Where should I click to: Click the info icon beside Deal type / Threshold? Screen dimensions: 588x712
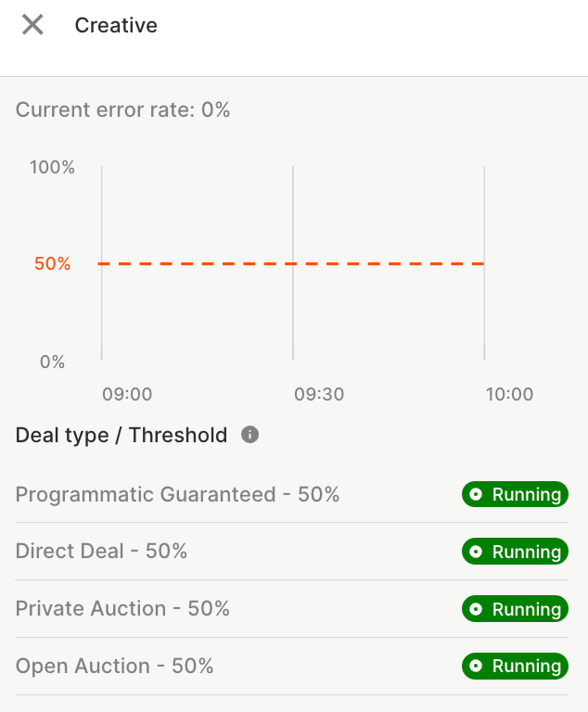point(249,434)
